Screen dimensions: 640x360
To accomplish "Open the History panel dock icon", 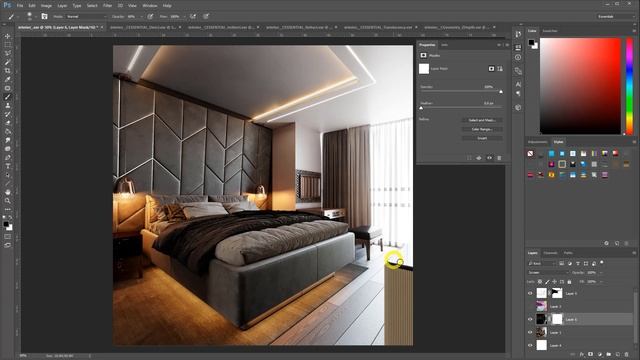I will pos(518,34).
